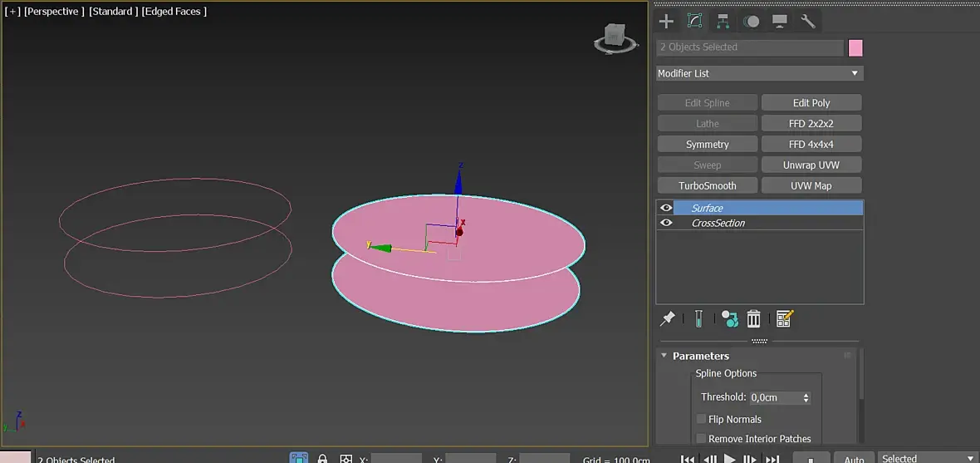Collapse the Parameters rollout
This screenshot has width=980, height=463.
click(700, 356)
